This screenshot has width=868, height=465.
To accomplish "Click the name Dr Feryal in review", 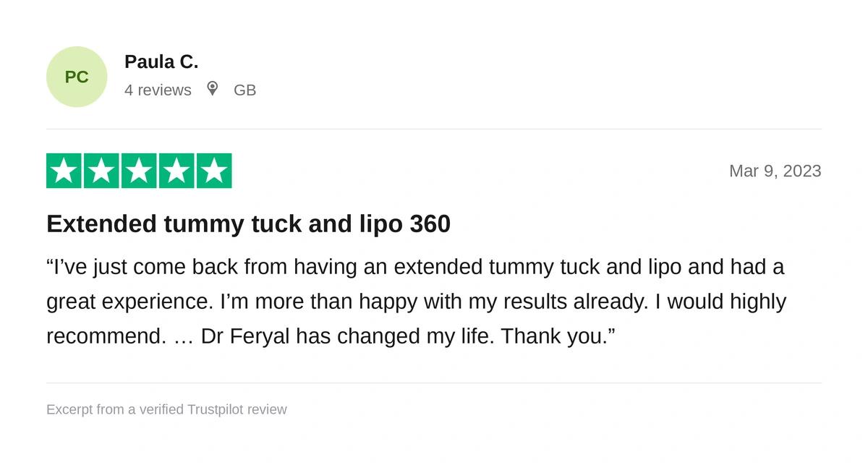I will coord(245,336).
